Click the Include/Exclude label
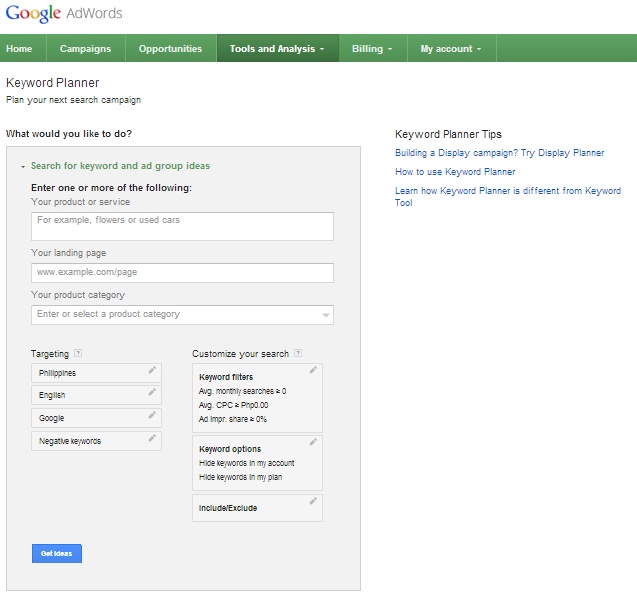Image resolution: width=637 pixels, height=603 pixels. click(228, 508)
